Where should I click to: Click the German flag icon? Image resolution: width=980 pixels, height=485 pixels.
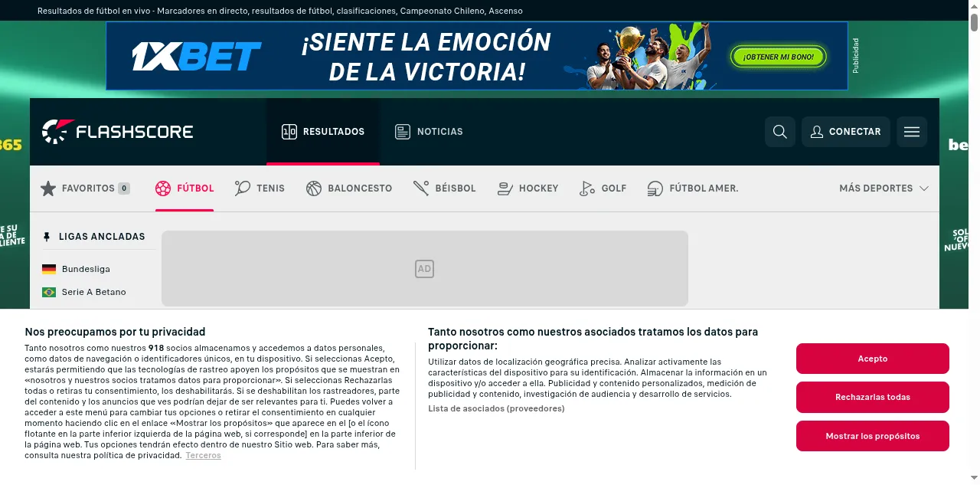[x=49, y=269]
